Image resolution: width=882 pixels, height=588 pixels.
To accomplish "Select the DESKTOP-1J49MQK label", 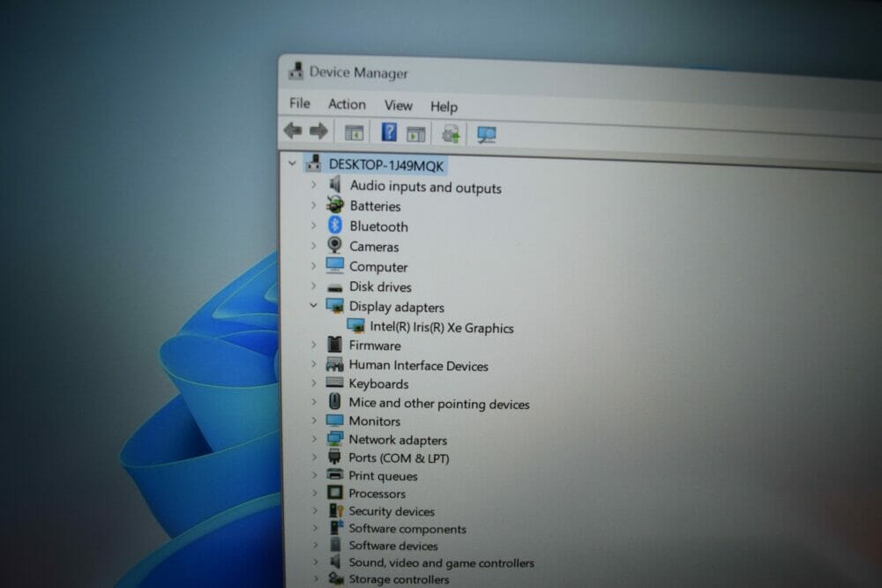I will 386,165.
